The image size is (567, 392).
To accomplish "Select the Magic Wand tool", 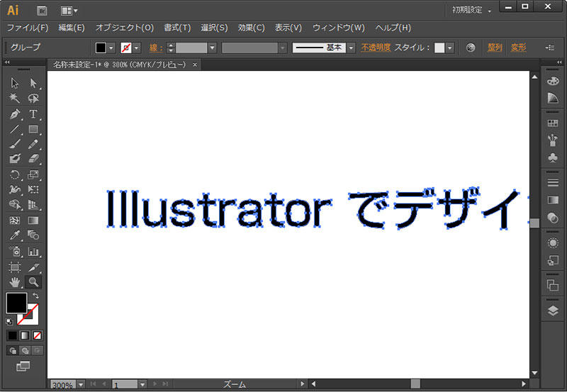I will tap(14, 99).
